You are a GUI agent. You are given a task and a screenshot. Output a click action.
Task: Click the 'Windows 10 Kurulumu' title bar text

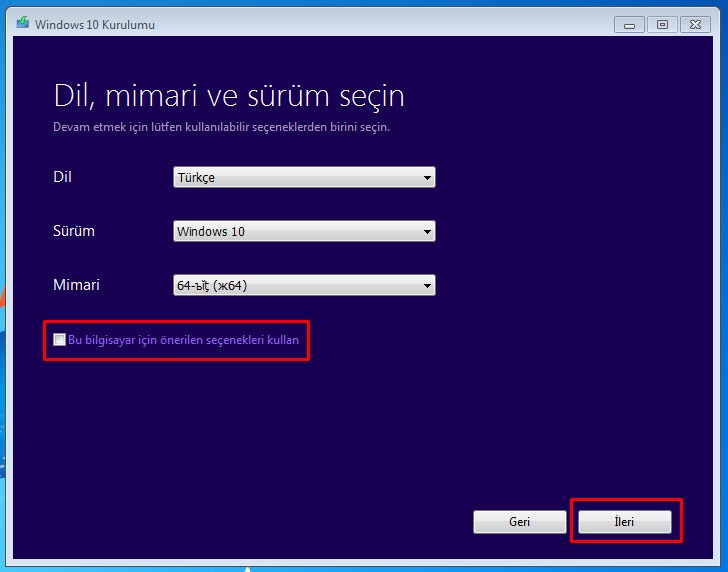click(x=95, y=24)
